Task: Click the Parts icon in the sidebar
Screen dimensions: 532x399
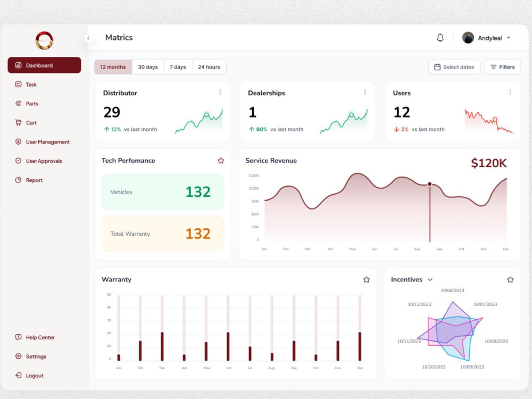Action: point(18,104)
